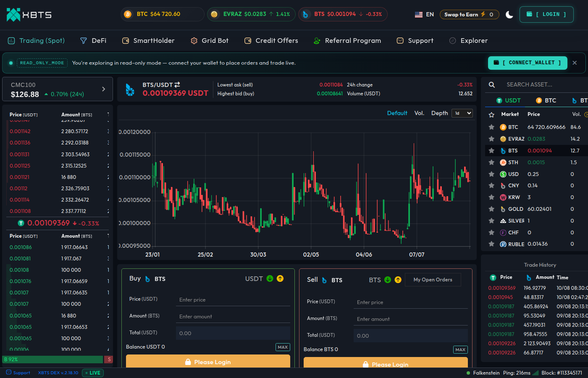This screenshot has width=588, height=378.
Task: Click the XBTS logo
Action: (x=29, y=15)
